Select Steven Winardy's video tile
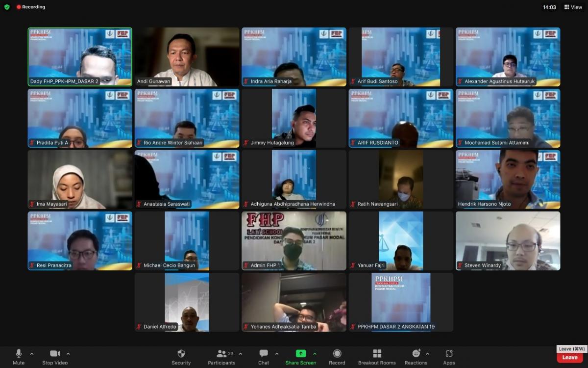 tap(508, 241)
